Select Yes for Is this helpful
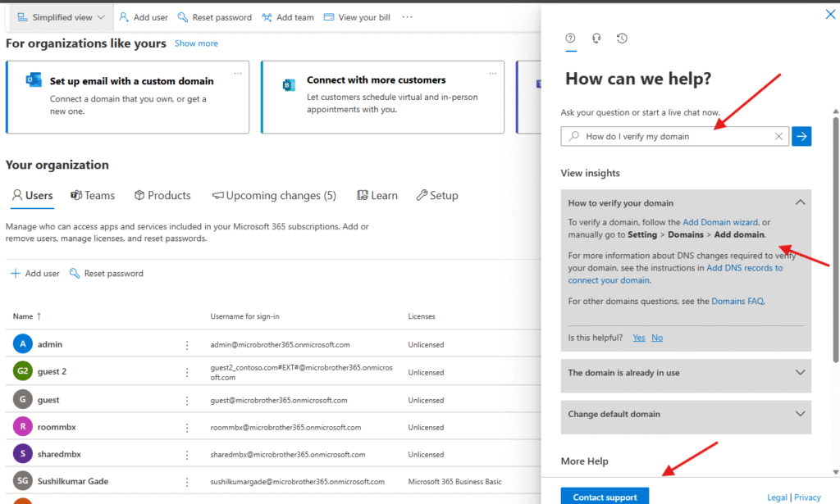This screenshot has width=840, height=504. (x=638, y=338)
